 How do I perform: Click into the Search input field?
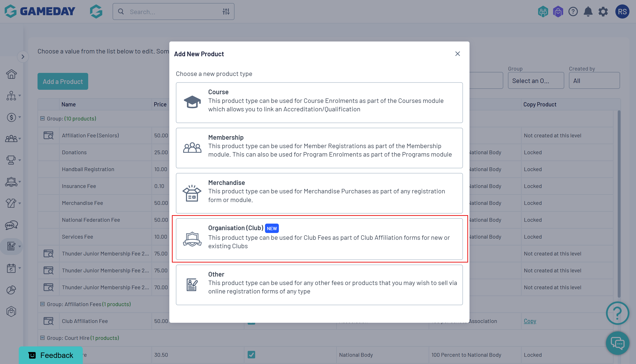point(173,12)
